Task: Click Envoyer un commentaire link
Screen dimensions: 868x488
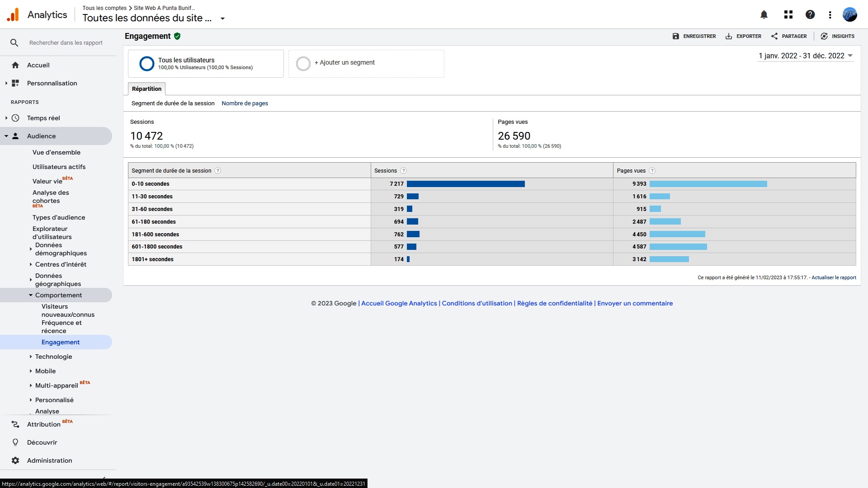Action: (635, 303)
